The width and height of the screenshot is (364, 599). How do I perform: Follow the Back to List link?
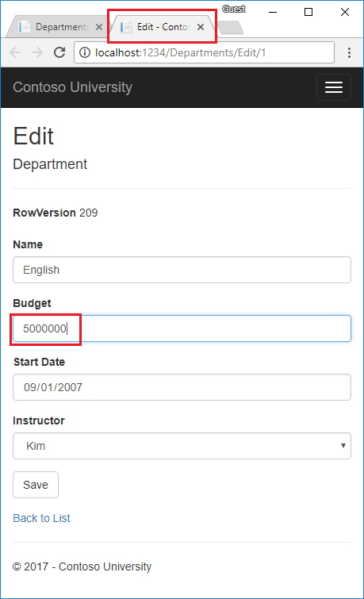[41, 518]
